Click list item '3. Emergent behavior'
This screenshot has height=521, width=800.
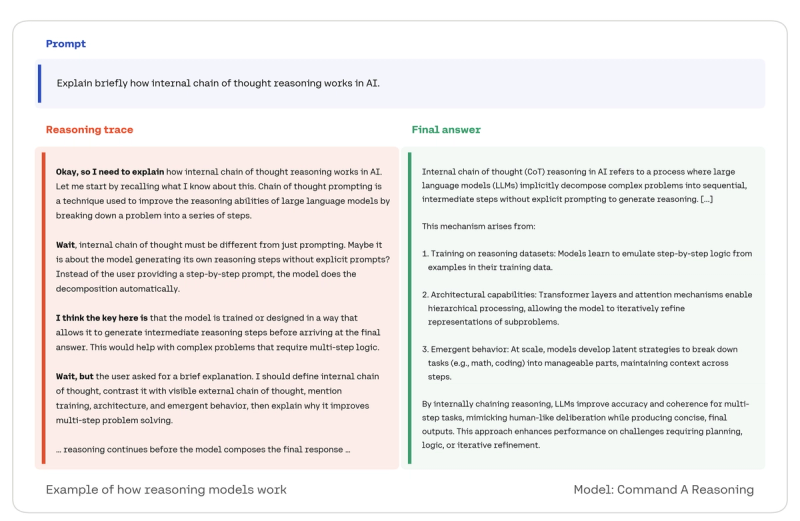click(x=580, y=363)
